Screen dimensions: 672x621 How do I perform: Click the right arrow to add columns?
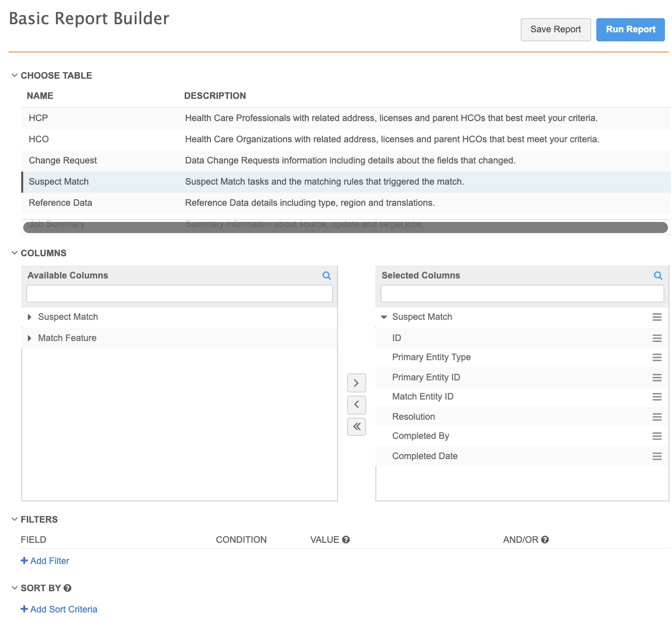pyautogui.click(x=356, y=383)
